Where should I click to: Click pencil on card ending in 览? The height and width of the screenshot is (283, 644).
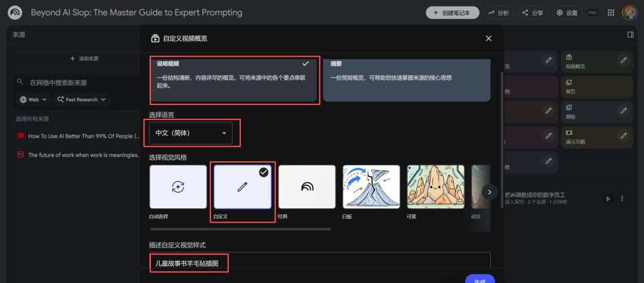(x=549, y=60)
